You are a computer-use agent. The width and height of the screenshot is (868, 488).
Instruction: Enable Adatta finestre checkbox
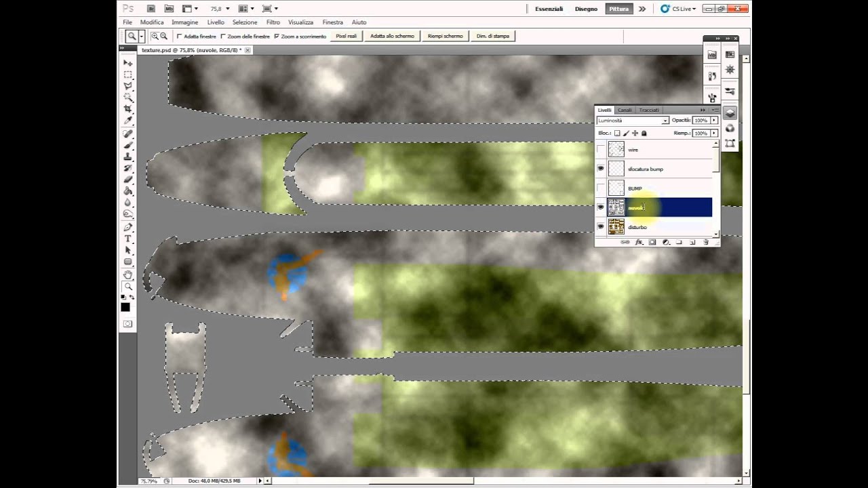pos(179,36)
